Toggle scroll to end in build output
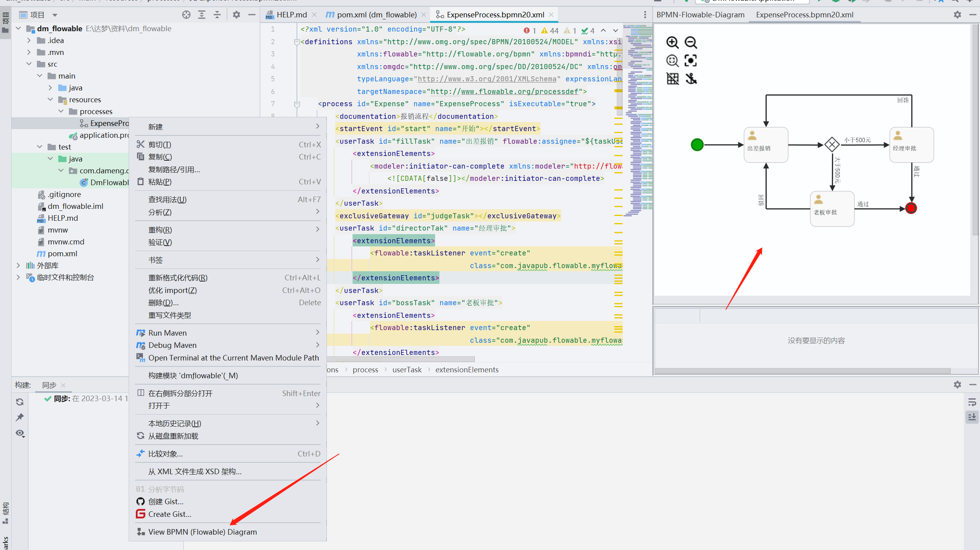This screenshot has width=980, height=550. pos(972,417)
